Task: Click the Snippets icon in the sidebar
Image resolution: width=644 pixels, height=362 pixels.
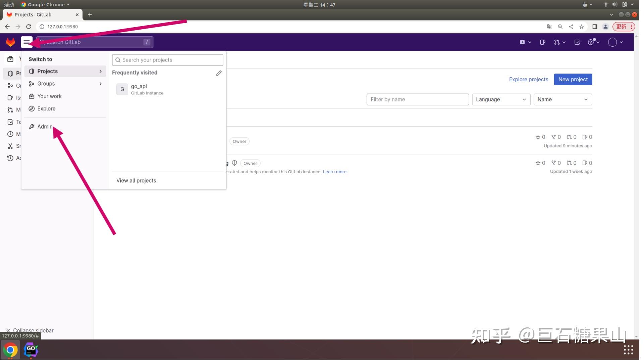Action: click(9, 146)
